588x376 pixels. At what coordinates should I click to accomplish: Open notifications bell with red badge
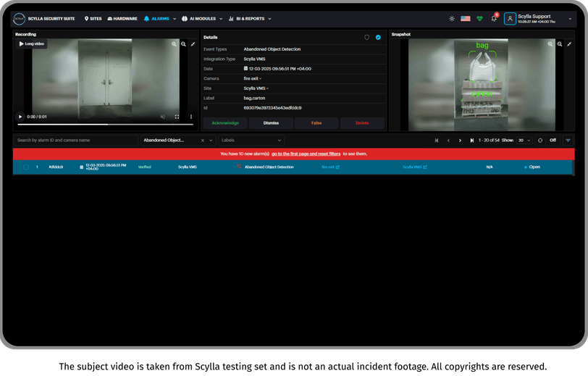click(495, 18)
